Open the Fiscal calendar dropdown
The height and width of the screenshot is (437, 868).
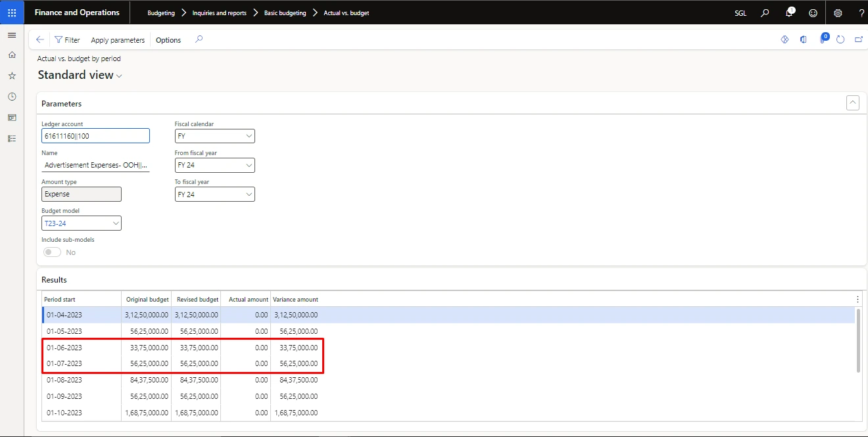point(249,136)
